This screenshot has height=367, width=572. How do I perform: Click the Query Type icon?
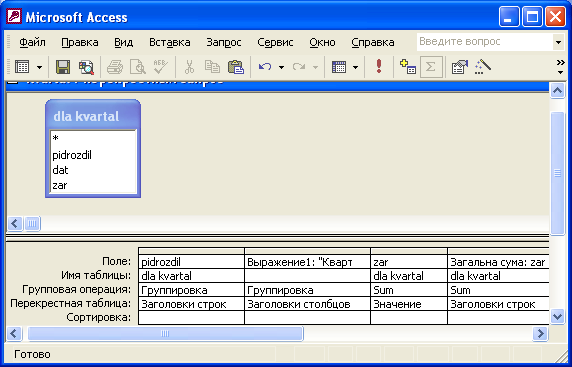coord(339,67)
